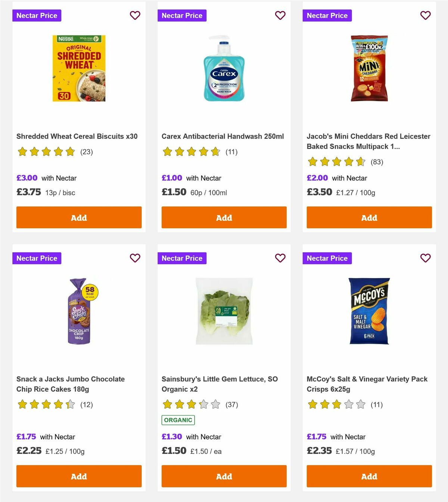
Task: Click the fourth star on Snack a Jacks rating
Action: coord(58,404)
